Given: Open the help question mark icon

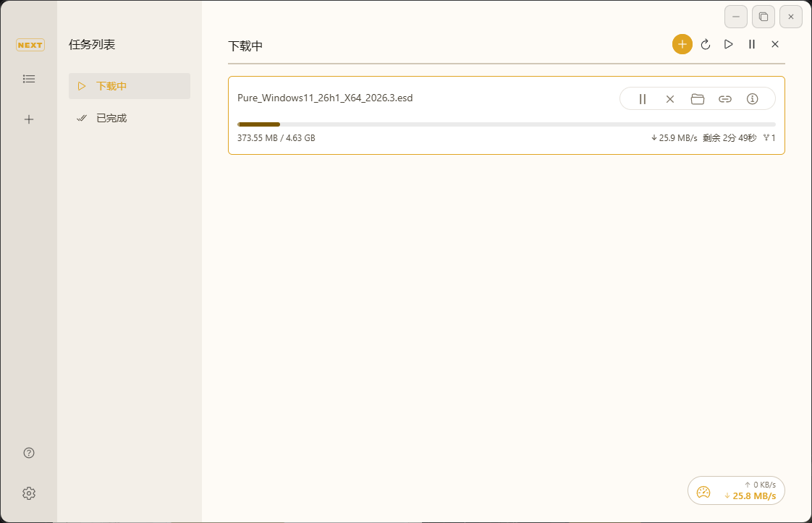Looking at the screenshot, I should [x=29, y=453].
